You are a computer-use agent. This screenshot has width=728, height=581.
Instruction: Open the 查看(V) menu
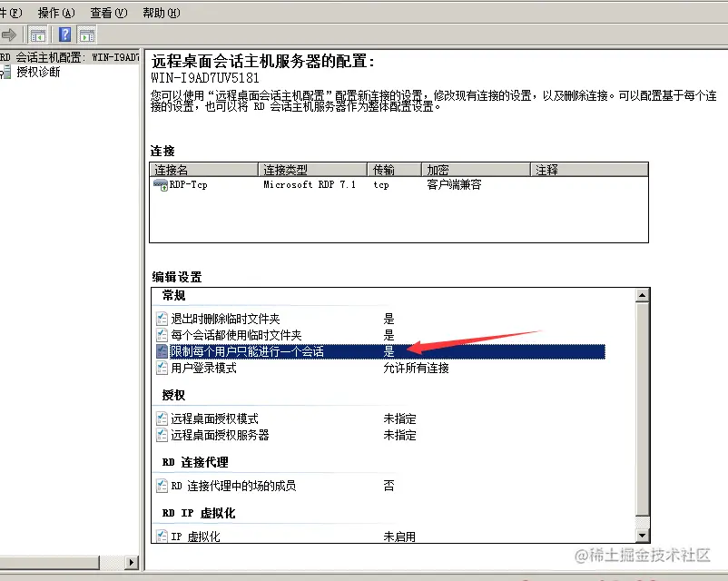[x=109, y=13]
